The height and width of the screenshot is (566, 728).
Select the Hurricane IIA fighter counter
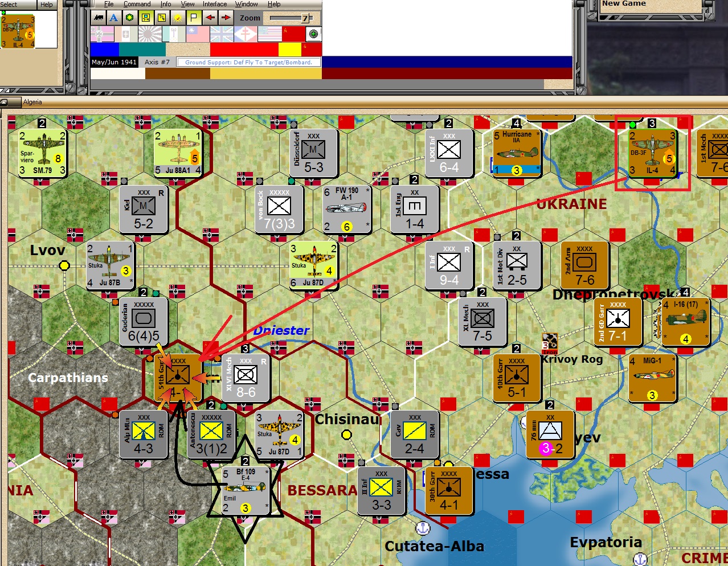516,153
